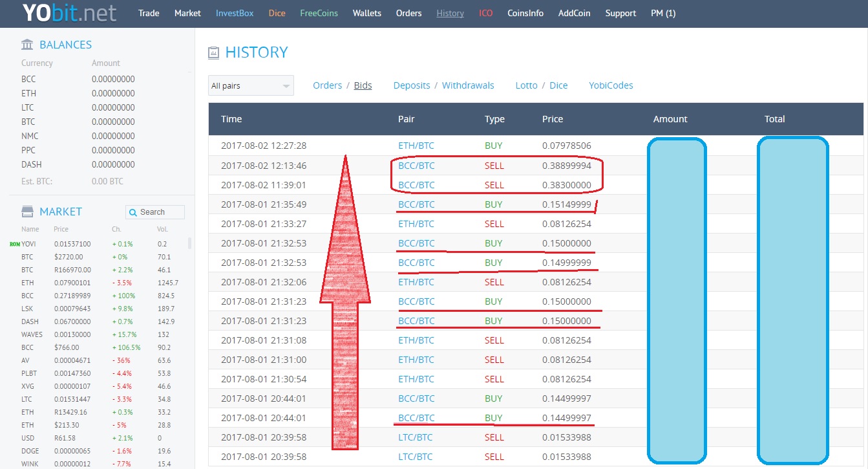Open the Support page

coord(620,13)
